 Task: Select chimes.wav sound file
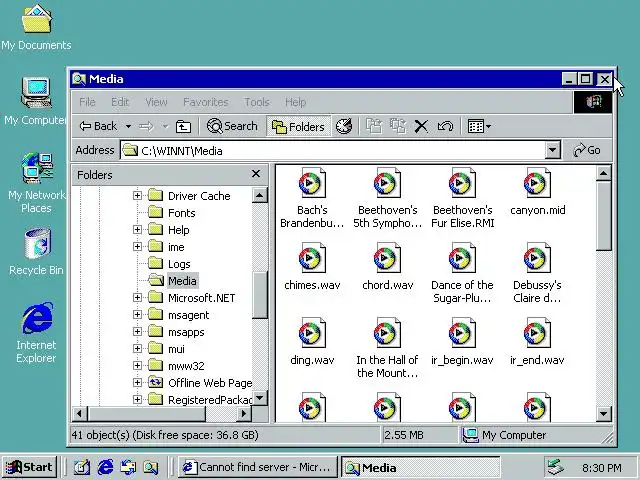click(x=312, y=267)
